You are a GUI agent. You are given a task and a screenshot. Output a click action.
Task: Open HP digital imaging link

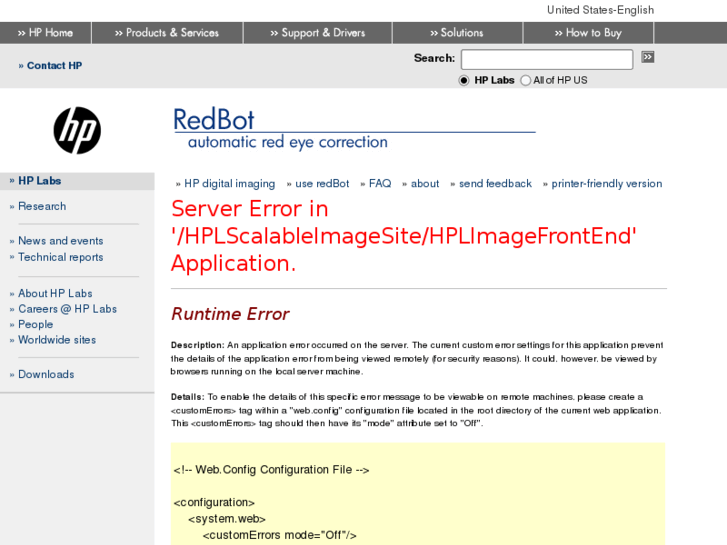tap(230, 184)
